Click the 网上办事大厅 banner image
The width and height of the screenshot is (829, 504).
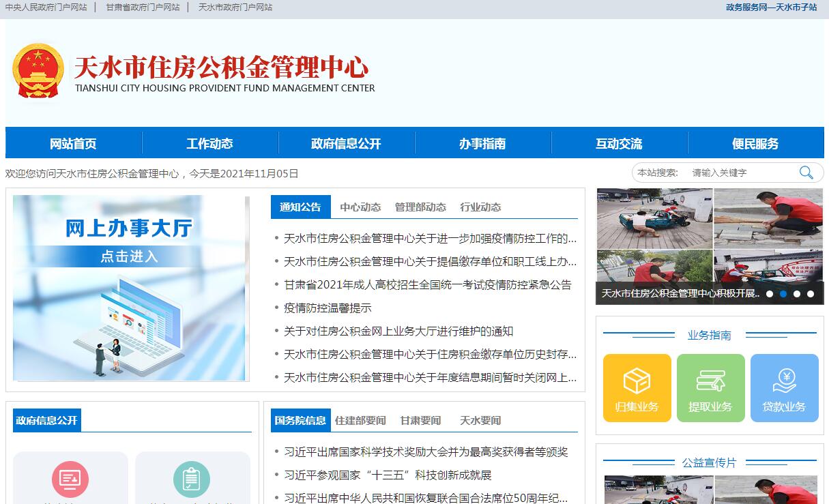click(x=129, y=288)
